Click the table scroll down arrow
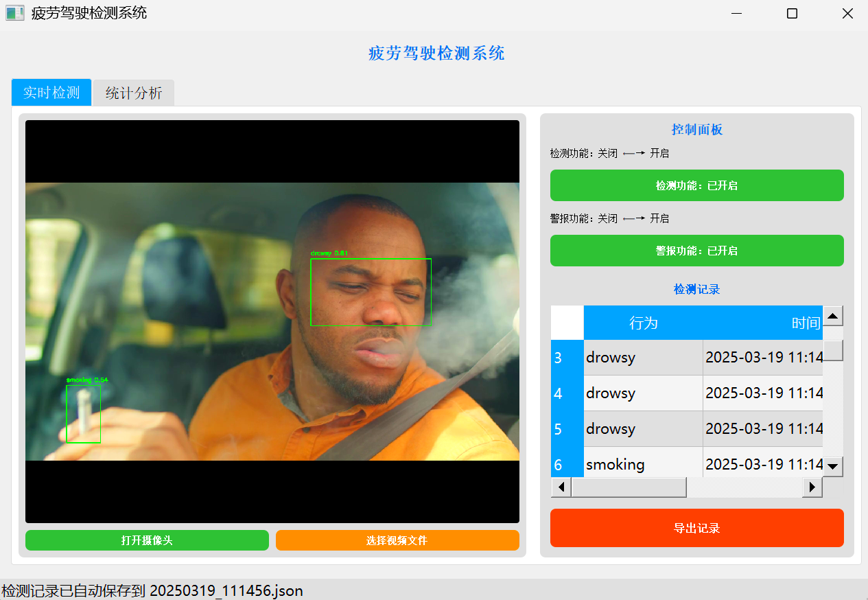Screen dimensions: 868x600 click(x=833, y=466)
